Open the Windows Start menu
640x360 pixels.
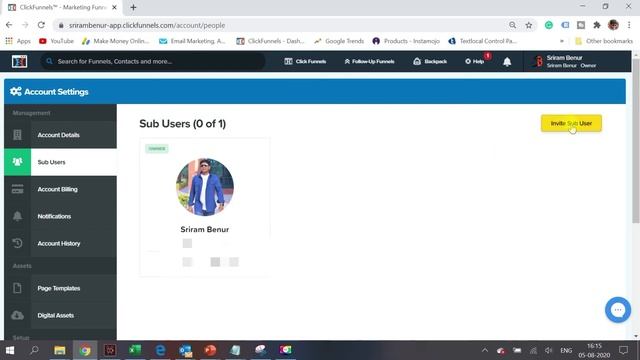click(x=10, y=350)
